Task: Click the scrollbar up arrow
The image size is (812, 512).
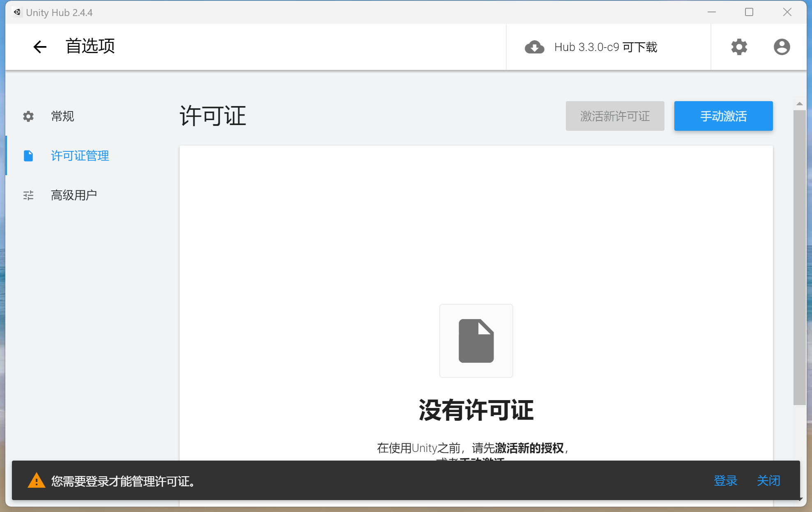Action: click(799, 104)
